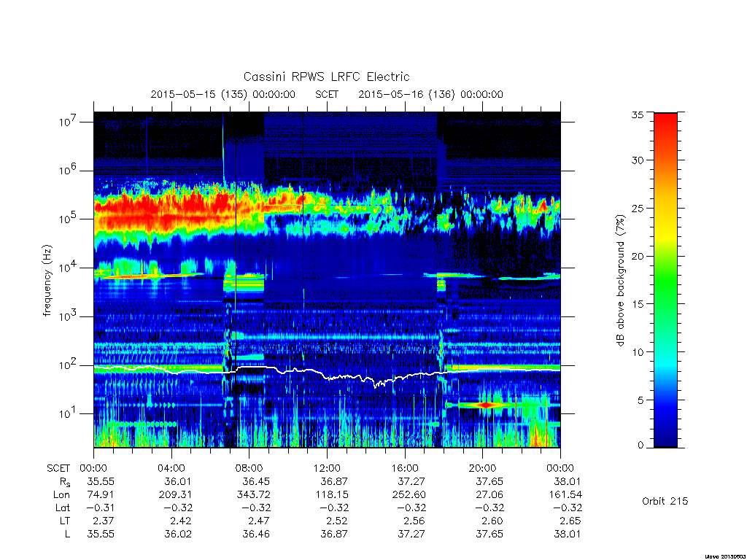The image size is (747, 560).
Task: Click the "L" row label
Action: tap(67, 534)
